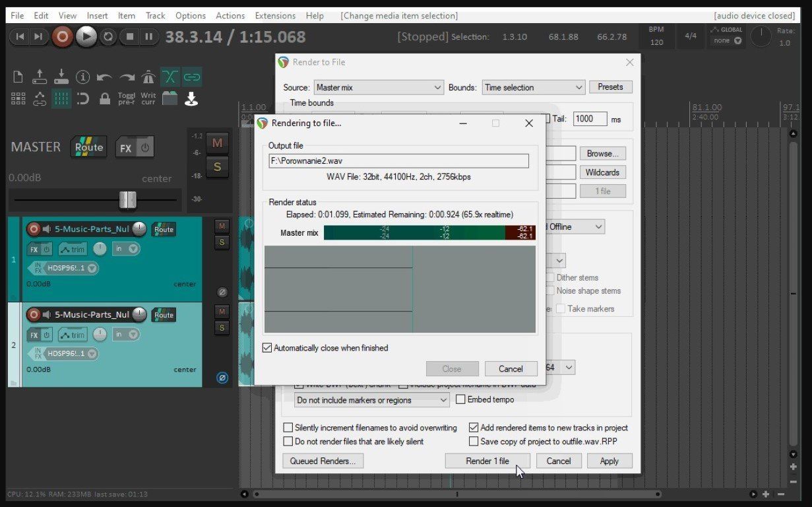Open track 1 FX chain button
This screenshot has width=812, height=507.
click(33, 250)
